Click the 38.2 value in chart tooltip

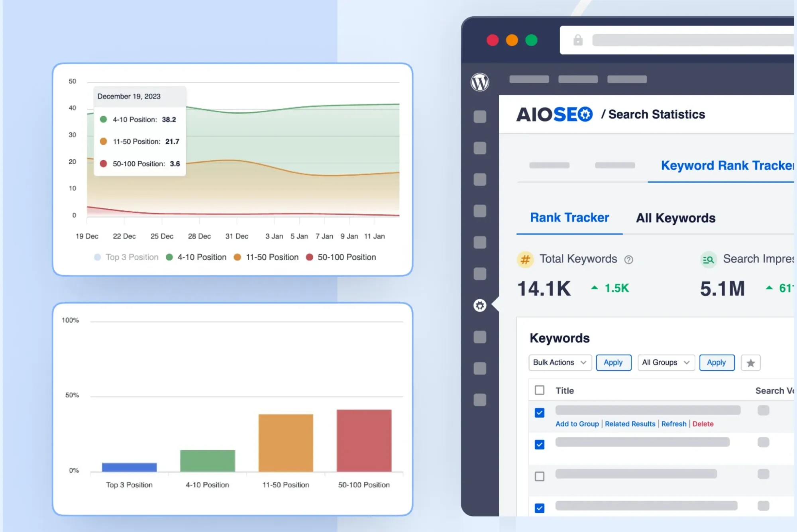point(169,120)
